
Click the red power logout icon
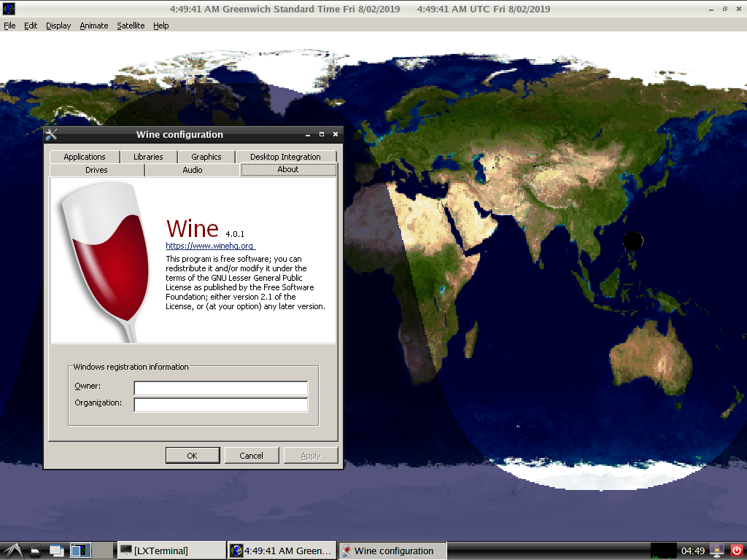tap(736, 551)
